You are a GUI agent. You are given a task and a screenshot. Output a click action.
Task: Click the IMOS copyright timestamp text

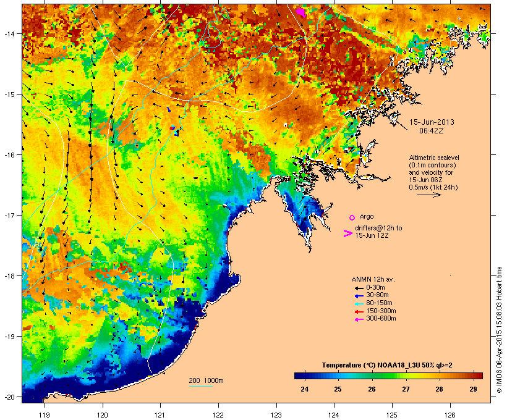(499, 330)
